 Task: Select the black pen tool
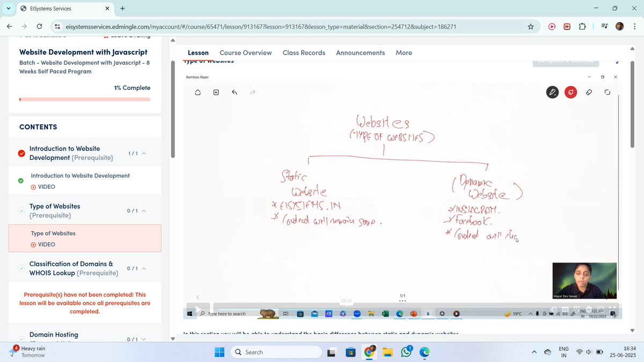tap(552, 92)
